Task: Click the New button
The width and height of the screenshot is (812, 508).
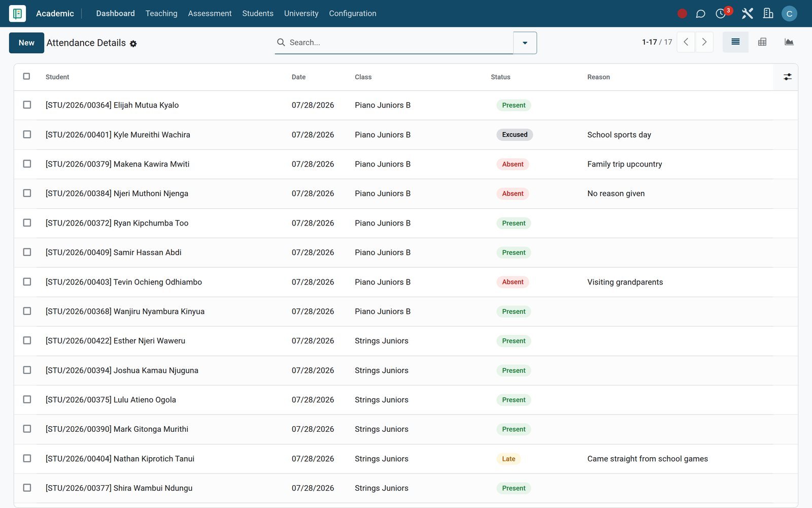Action: (26, 43)
